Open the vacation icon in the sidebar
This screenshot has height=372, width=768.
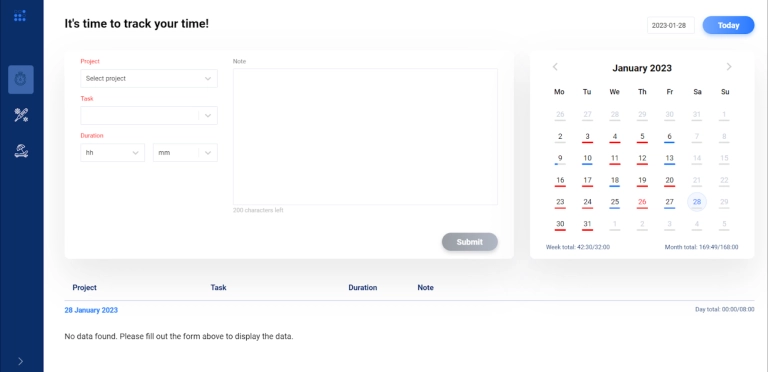point(21,151)
